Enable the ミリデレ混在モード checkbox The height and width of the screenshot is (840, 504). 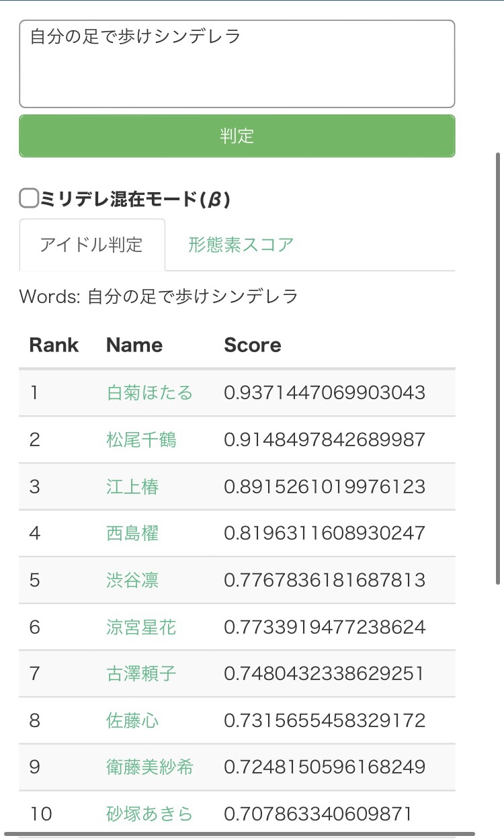(x=29, y=198)
